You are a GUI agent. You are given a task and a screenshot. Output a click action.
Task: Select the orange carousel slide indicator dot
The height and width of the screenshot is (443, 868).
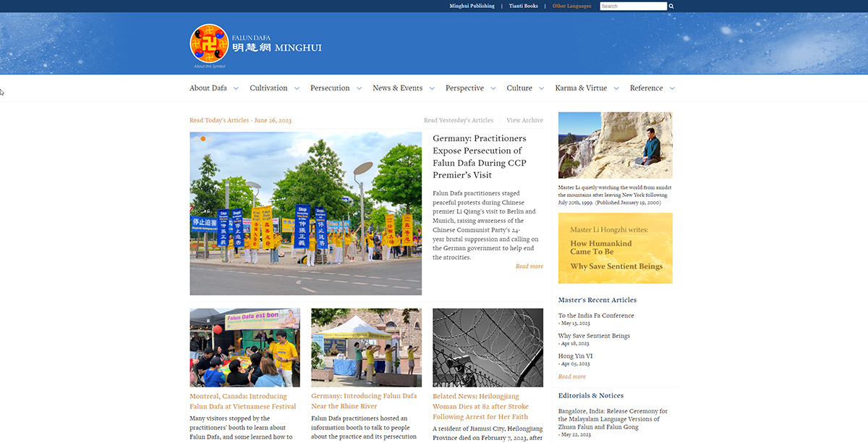[x=203, y=138]
